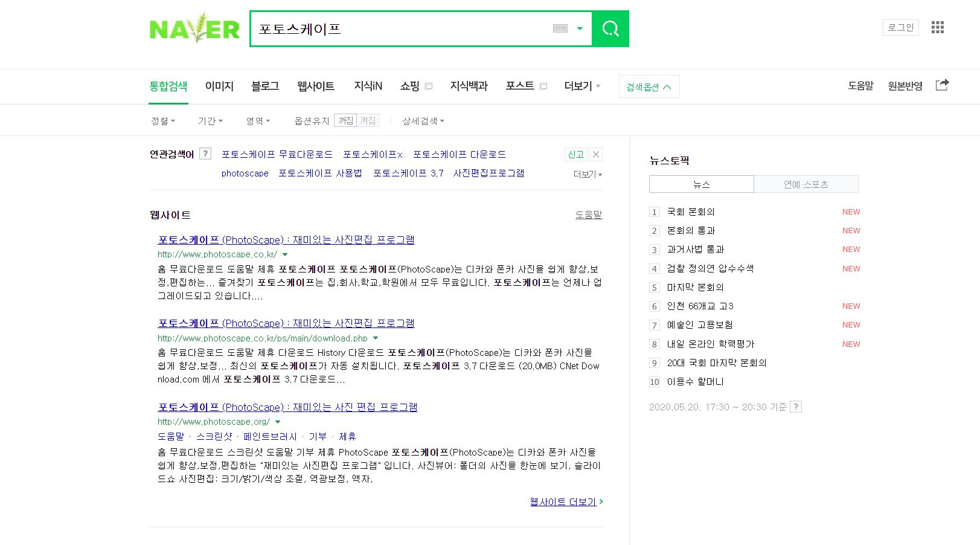
Task: Click related search 포토스케이프 다운로드
Action: pos(460,154)
